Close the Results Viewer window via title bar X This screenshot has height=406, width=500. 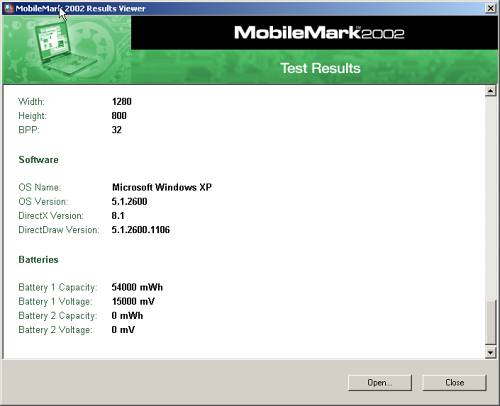coord(491,8)
